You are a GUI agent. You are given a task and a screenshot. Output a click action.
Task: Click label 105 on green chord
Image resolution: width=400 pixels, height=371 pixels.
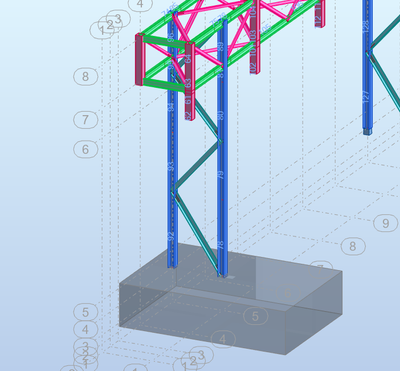pyautogui.click(x=266, y=29)
